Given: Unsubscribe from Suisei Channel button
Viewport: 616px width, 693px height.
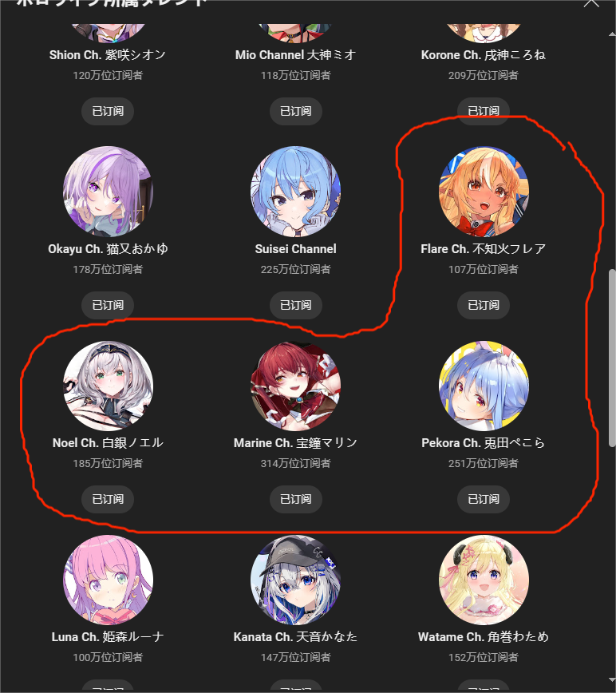Looking at the screenshot, I should 296,305.
